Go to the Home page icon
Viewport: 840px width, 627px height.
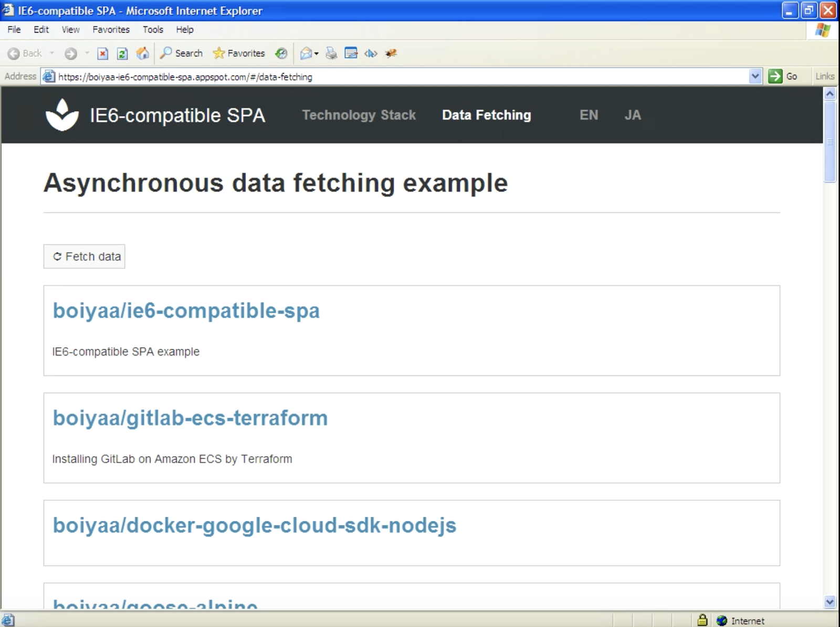coord(142,53)
